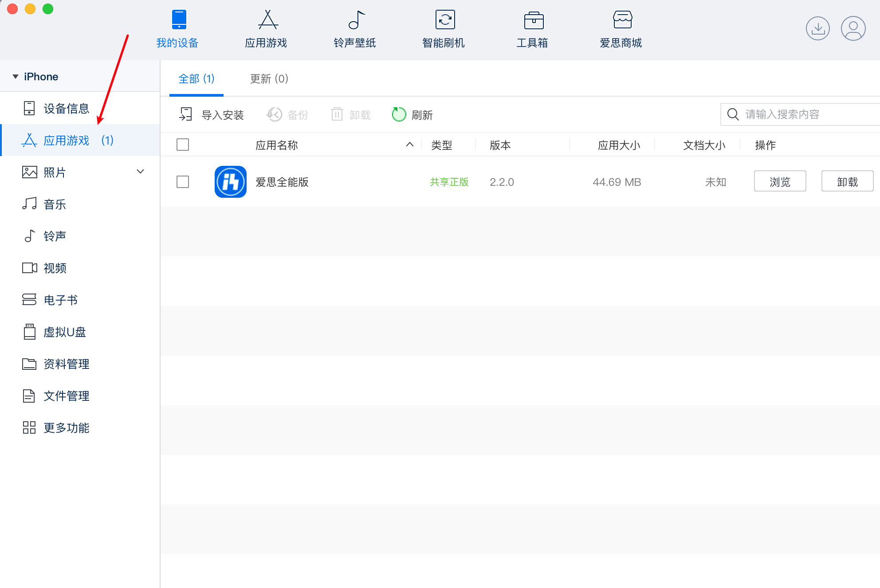Focus the 请输入搜索内容 search field

click(800, 114)
